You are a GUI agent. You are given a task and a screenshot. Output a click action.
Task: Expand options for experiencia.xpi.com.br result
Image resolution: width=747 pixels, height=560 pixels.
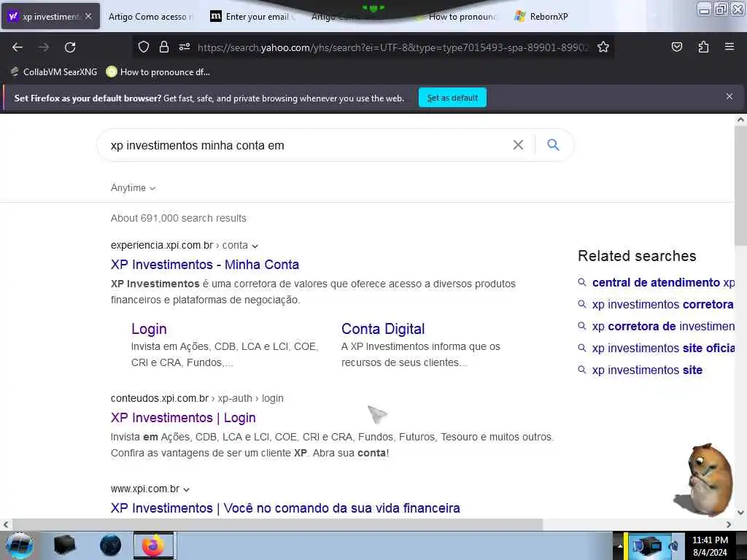point(255,246)
